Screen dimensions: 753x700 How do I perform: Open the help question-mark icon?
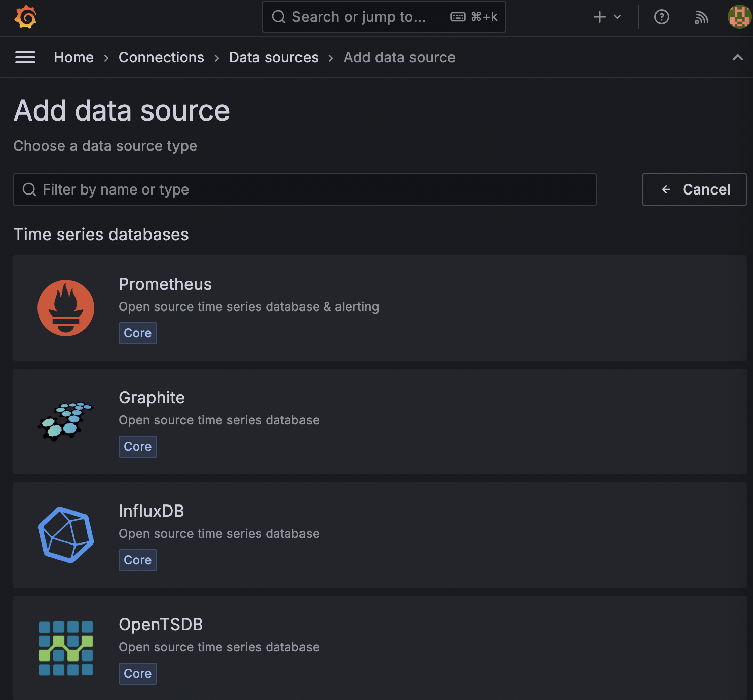[x=662, y=17]
